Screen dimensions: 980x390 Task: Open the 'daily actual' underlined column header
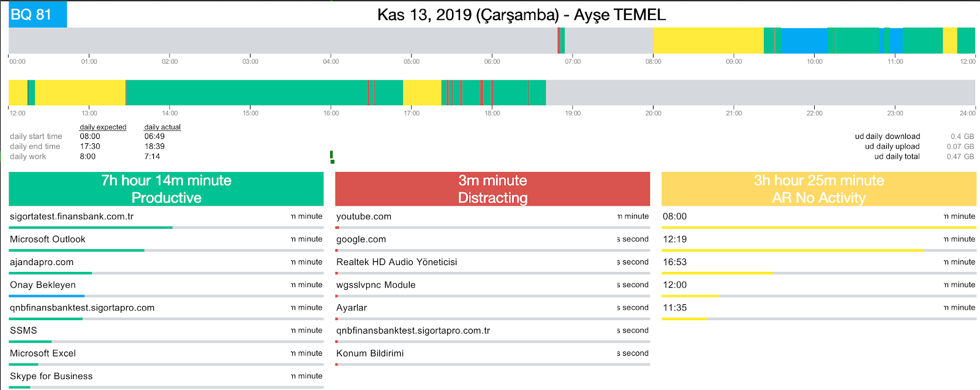[x=162, y=127]
